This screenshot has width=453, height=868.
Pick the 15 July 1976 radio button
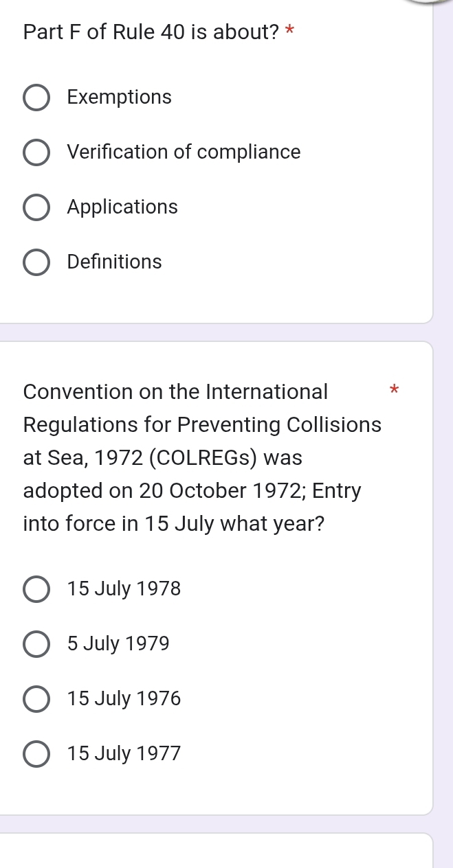click(36, 699)
